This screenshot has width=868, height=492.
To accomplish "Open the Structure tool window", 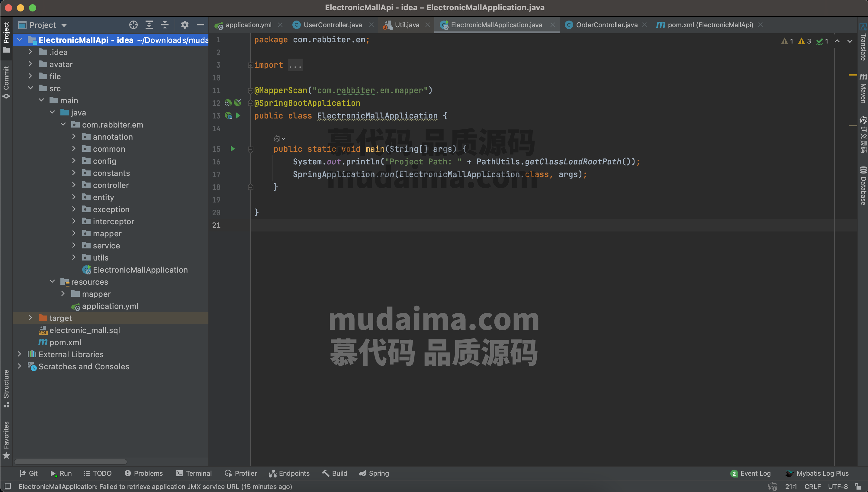I will [6, 388].
